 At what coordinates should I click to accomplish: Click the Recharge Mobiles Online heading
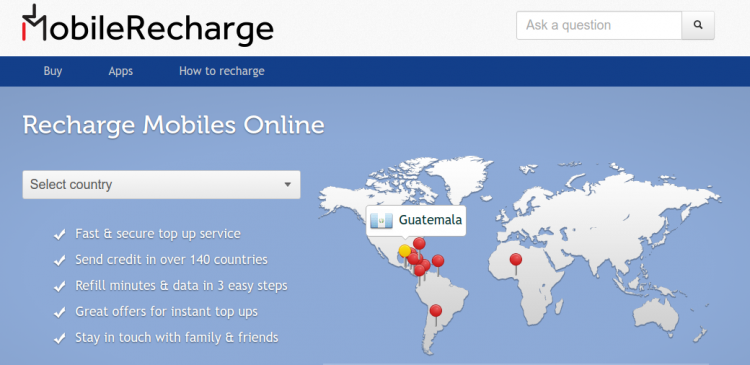point(174,125)
